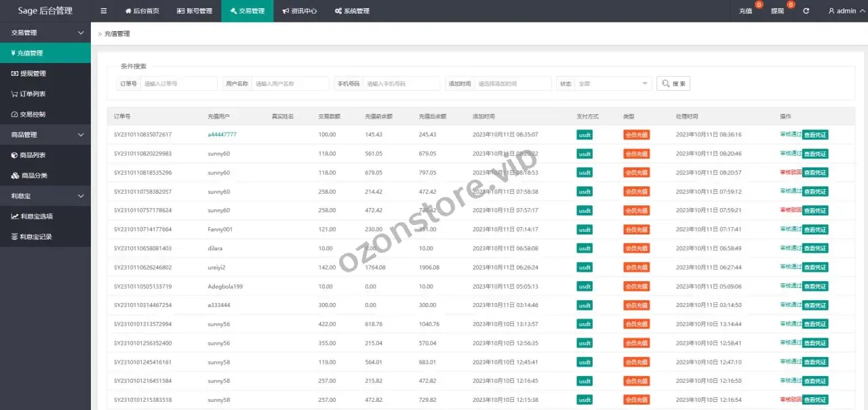Expand the admin user menu
The image size is (868, 410).
[x=842, y=11]
